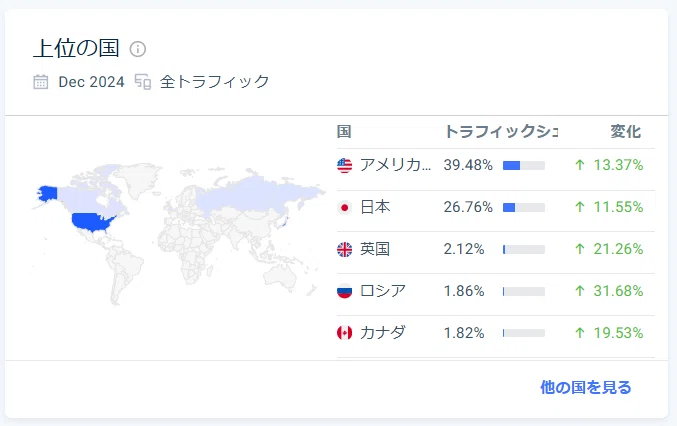Click the トラフィックシェア column header
Viewport: 677px width, 426px height.
[x=501, y=132]
